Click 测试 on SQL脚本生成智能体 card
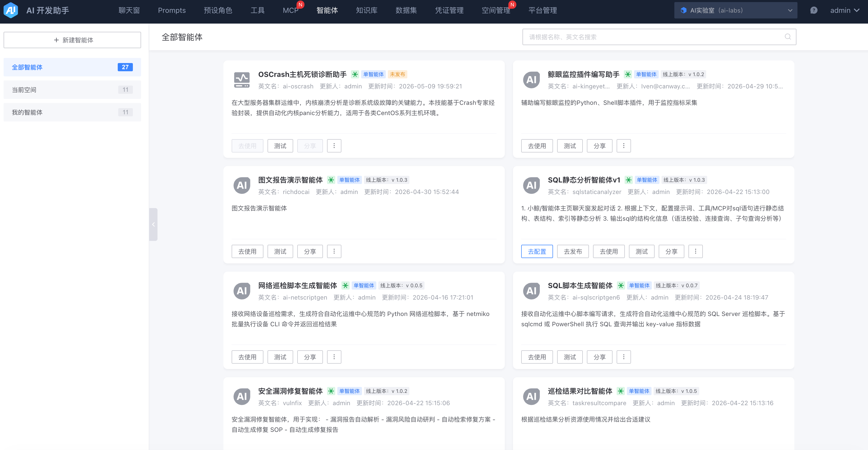 coord(570,357)
